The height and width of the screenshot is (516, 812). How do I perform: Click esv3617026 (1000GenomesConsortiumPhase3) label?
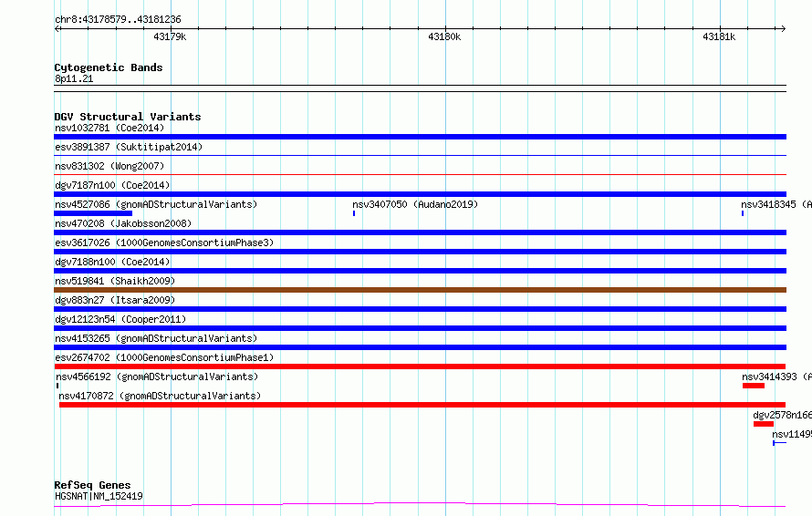pos(164,243)
